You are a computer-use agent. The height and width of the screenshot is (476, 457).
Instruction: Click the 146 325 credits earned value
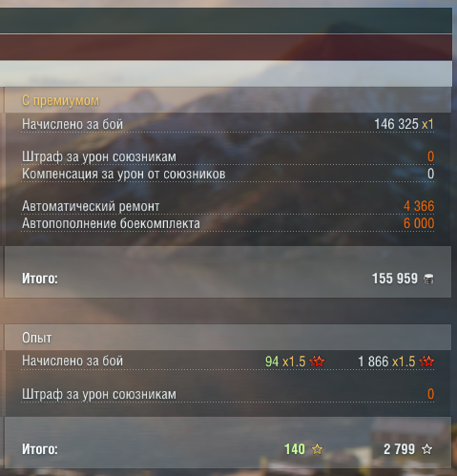coord(396,124)
